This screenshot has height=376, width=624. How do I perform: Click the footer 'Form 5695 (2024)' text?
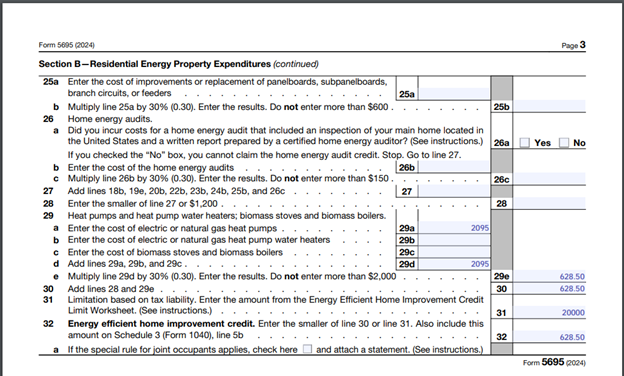click(554, 362)
